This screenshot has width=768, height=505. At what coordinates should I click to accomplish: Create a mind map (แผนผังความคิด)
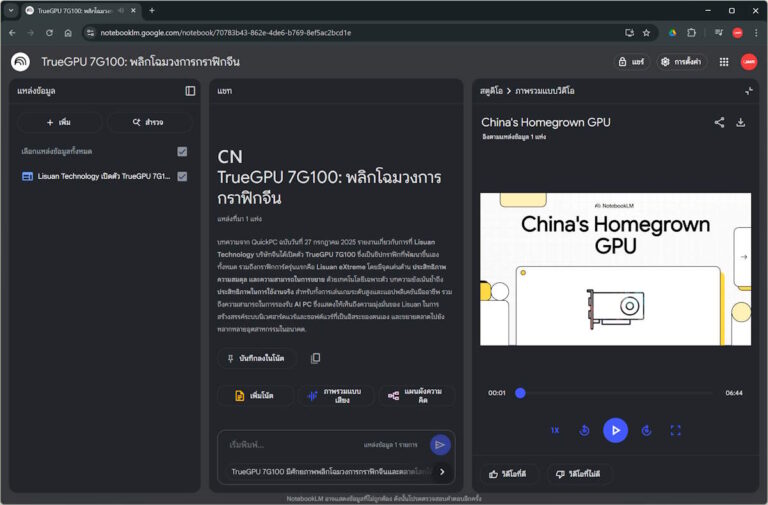[416, 396]
